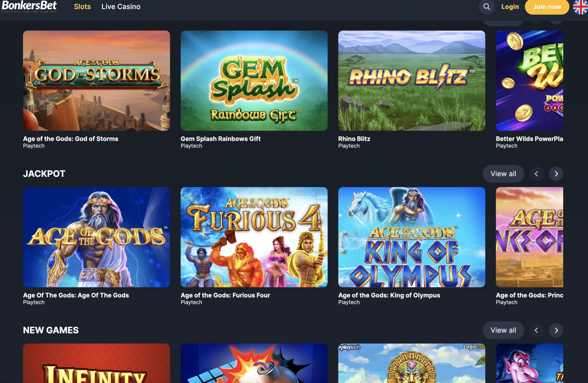View all New Games
The height and width of the screenshot is (383, 588).
click(503, 330)
